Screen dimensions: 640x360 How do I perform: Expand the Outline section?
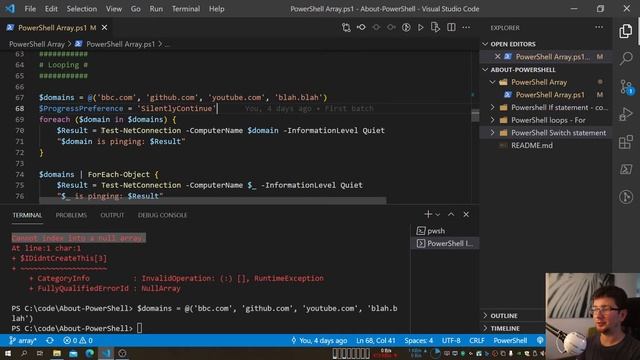[x=504, y=316]
